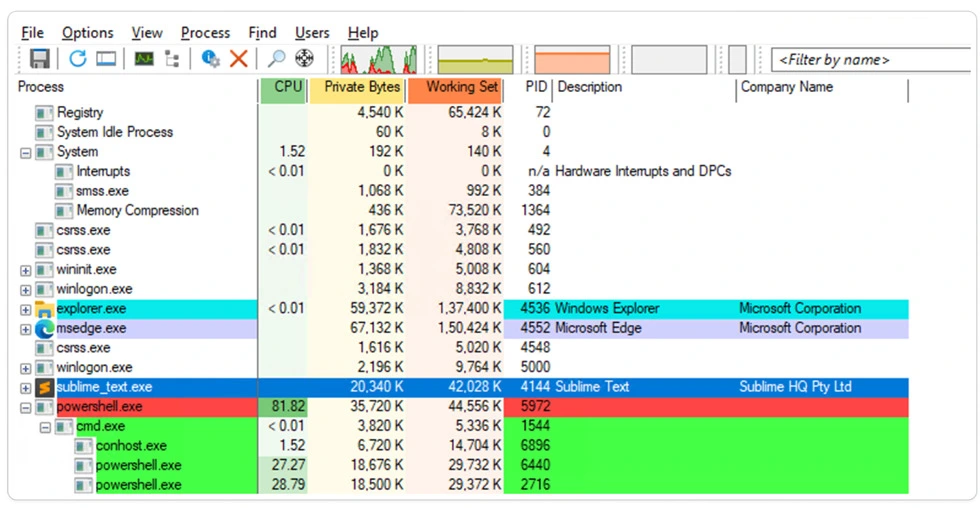Click the orange physical memory graph
The height and width of the screenshot is (508, 980).
click(572, 60)
